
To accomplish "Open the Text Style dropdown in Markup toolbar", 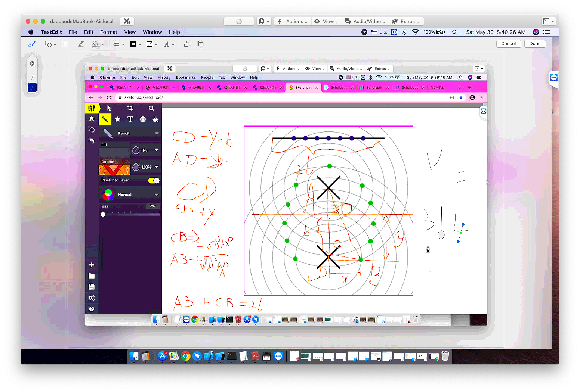I will coord(169,44).
